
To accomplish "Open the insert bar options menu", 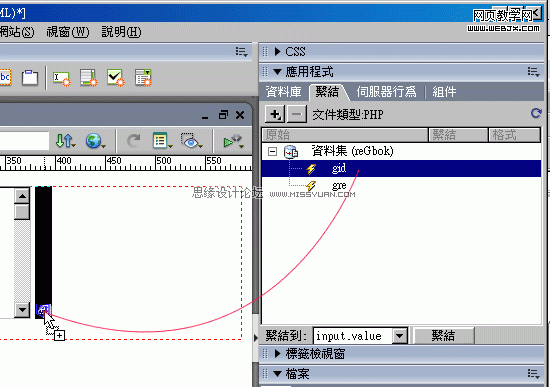I will (242, 52).
